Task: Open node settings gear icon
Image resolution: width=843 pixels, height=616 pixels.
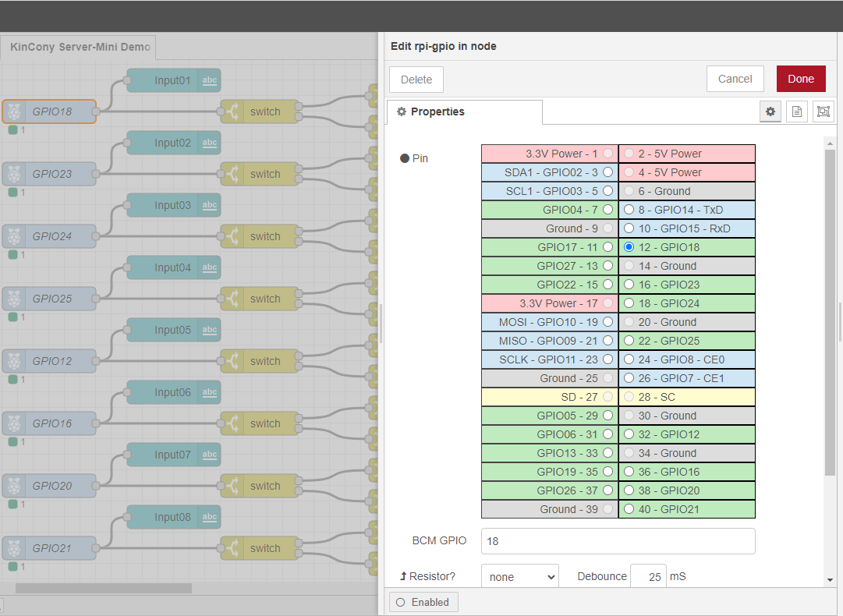Action: coord(770,112)
